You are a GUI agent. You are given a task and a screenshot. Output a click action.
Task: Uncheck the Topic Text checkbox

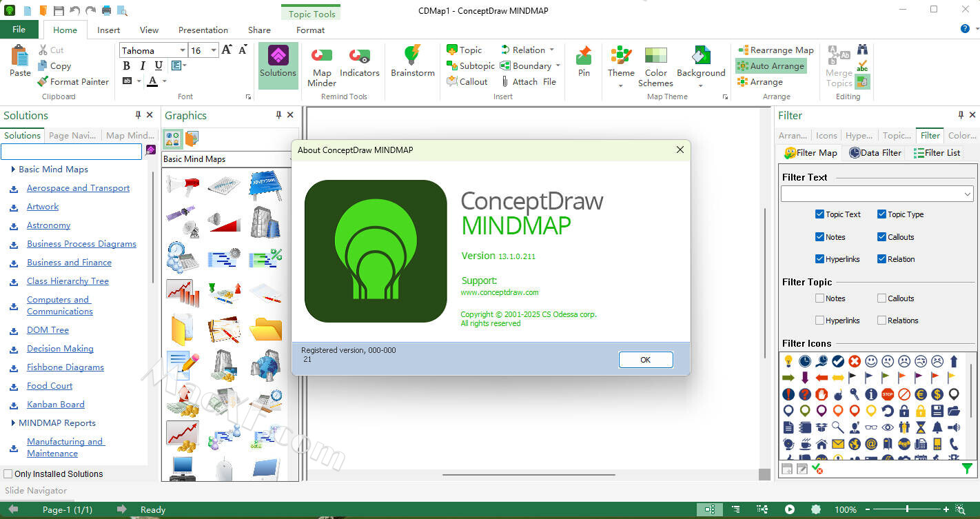819,214
